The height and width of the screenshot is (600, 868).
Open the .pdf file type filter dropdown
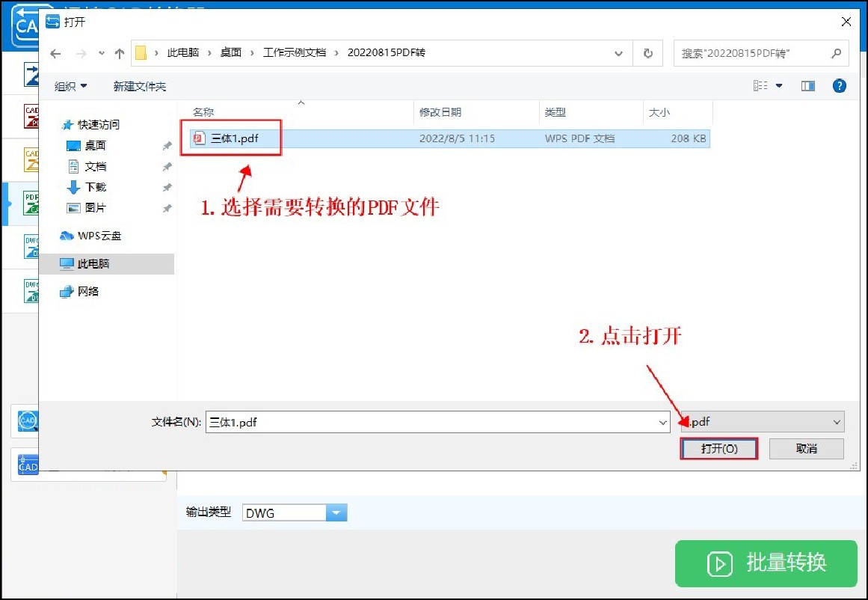click(x=836, y=421)
